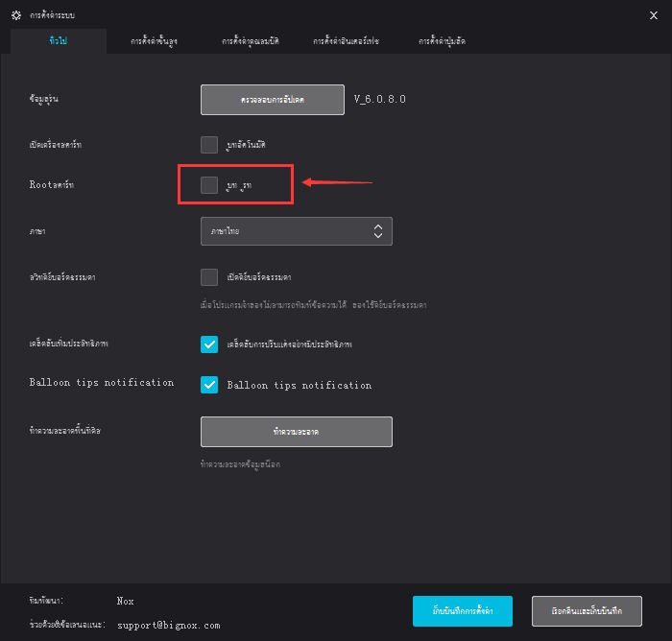672x641 pixels.
Task: Tick the Root checkbox highlighted in red
Action: [209, 184]
